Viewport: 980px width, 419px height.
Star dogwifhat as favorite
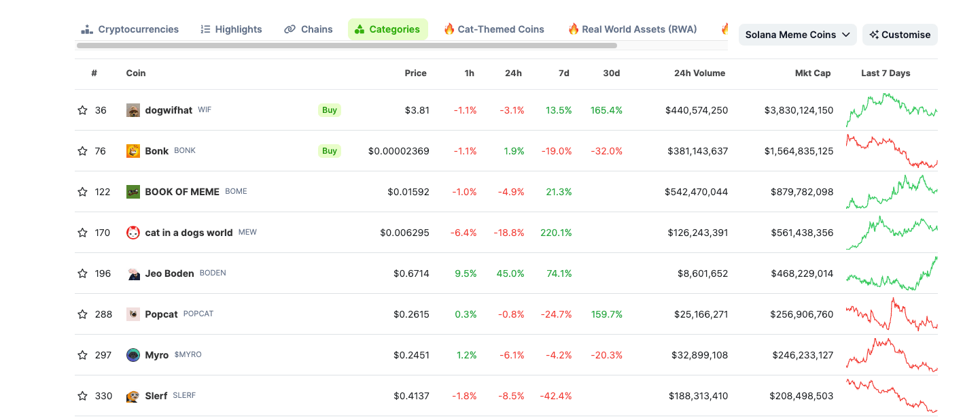[x=82, y=110]
